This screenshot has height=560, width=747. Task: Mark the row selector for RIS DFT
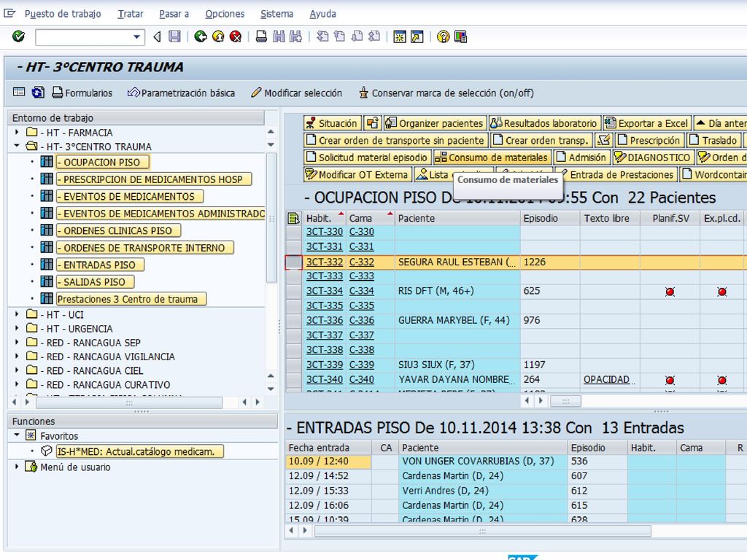[x=293, y=291]
